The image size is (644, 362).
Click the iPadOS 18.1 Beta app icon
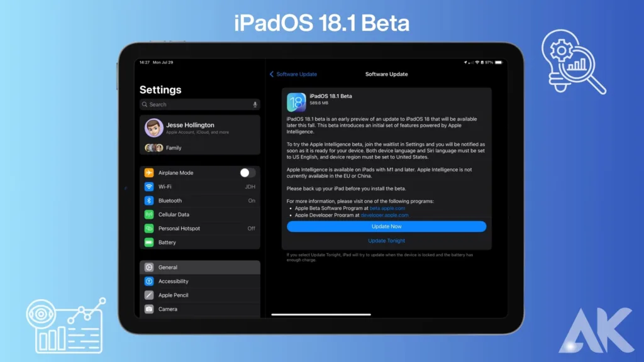(296, 101)
